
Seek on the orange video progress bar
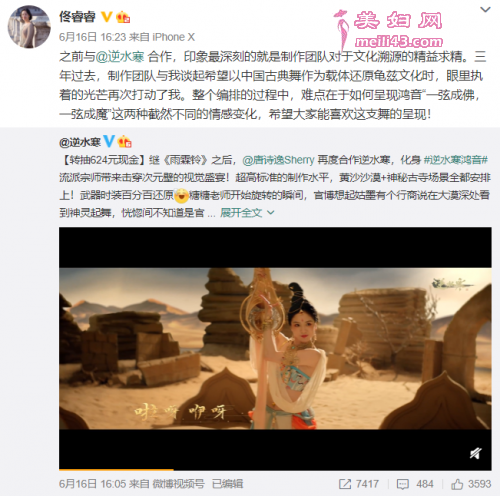[x=275, y=470]
